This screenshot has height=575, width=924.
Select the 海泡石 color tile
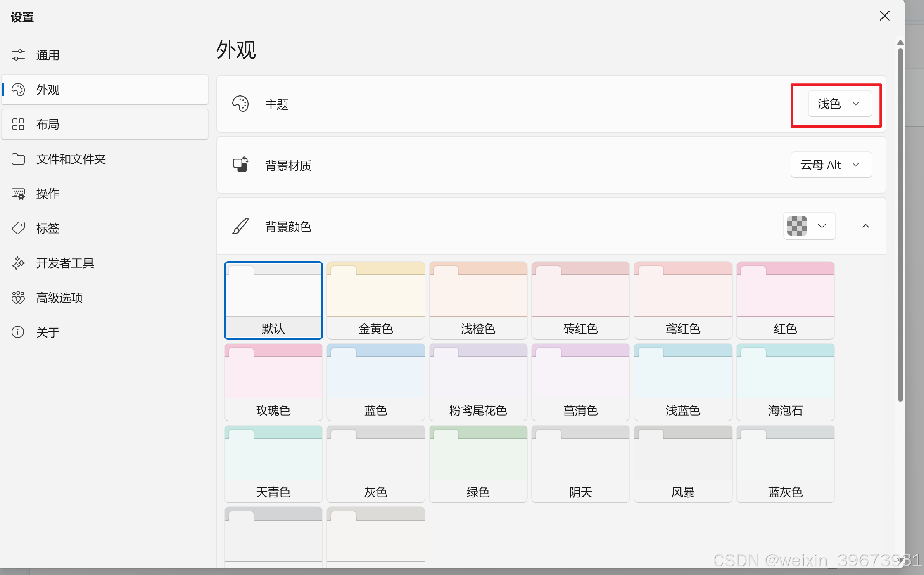click(x=785, y=382)
